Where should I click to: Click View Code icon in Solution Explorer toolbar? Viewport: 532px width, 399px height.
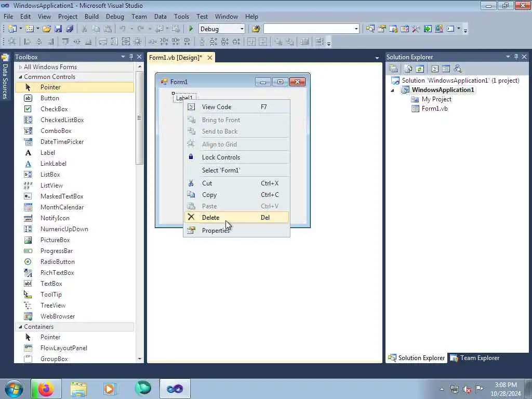(x=435, y=69)
